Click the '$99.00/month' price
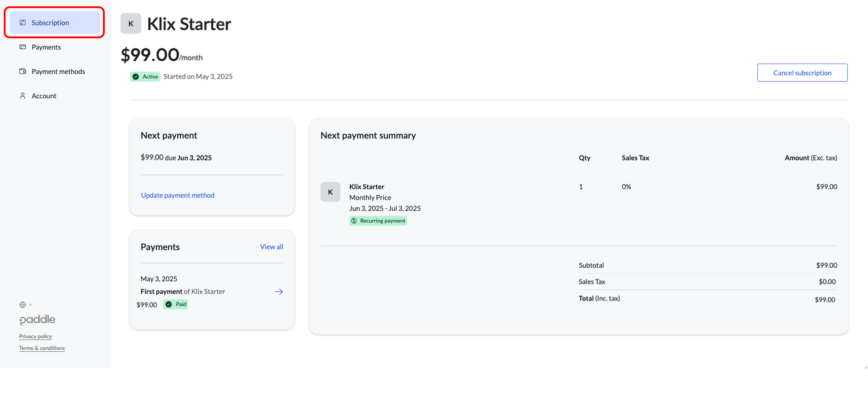 [162, 55]
